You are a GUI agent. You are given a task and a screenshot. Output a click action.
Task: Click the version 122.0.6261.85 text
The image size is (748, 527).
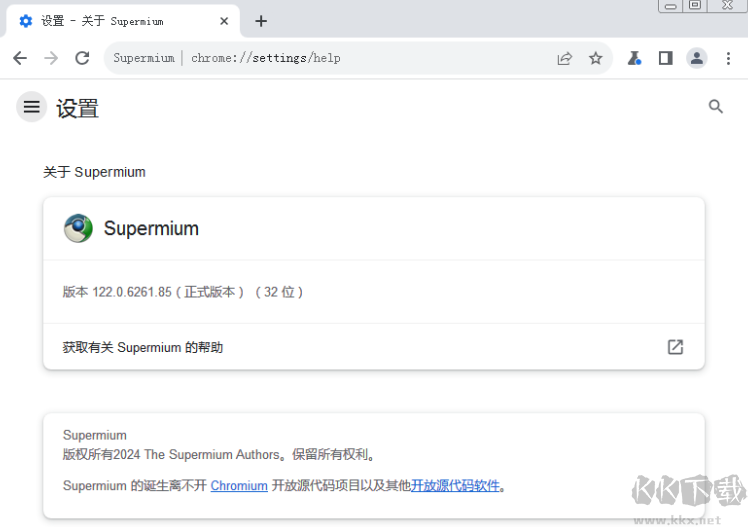click(183, 292)
